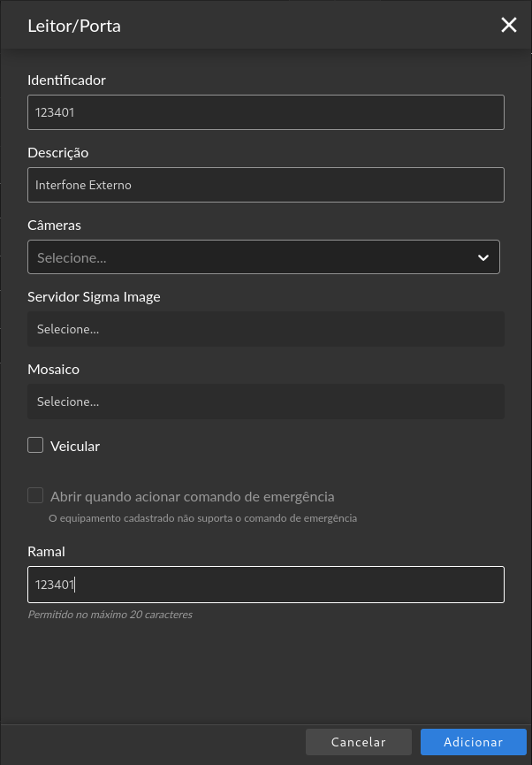This screenshot has width=532, height=765.
Task: Toggle the emergency command open checkbox
Action: [35, 495]
